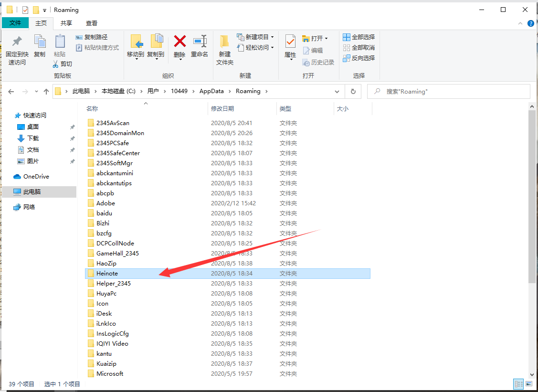This screenshot has height=392, width=538.
Task: Open the Quick Access Toolbar customize dropdown
Action: click(44, 11)
